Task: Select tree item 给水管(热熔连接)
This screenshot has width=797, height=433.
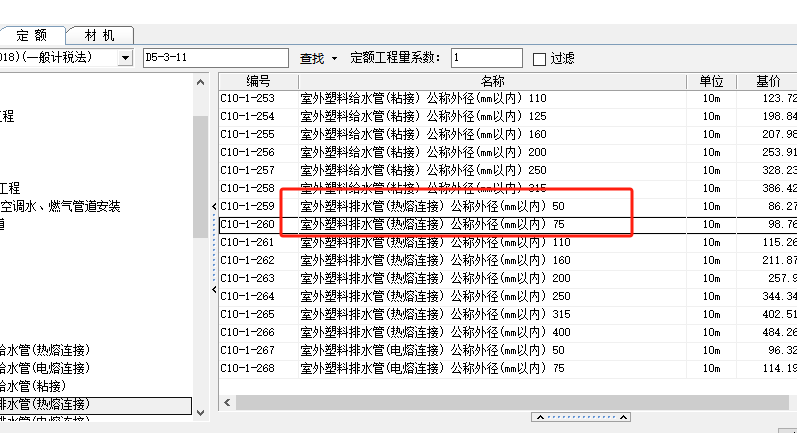Action: (x=45, y=350)
